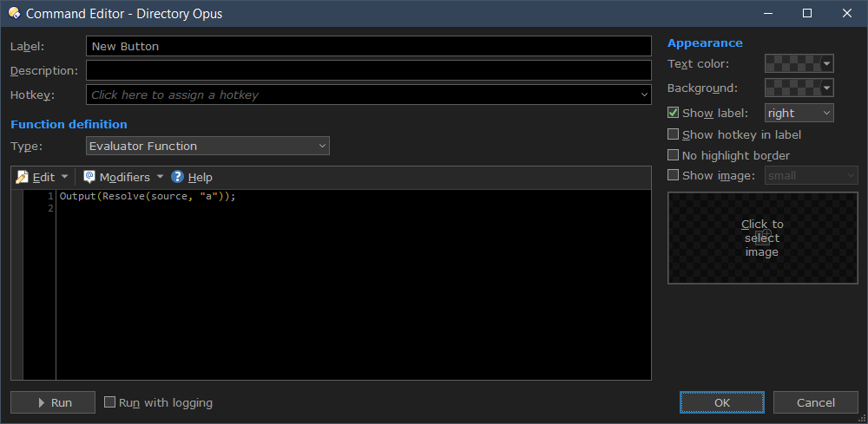Click the play arrow on Run button
Viewport: 868px width, 424px height.
[x=41, y=403]
